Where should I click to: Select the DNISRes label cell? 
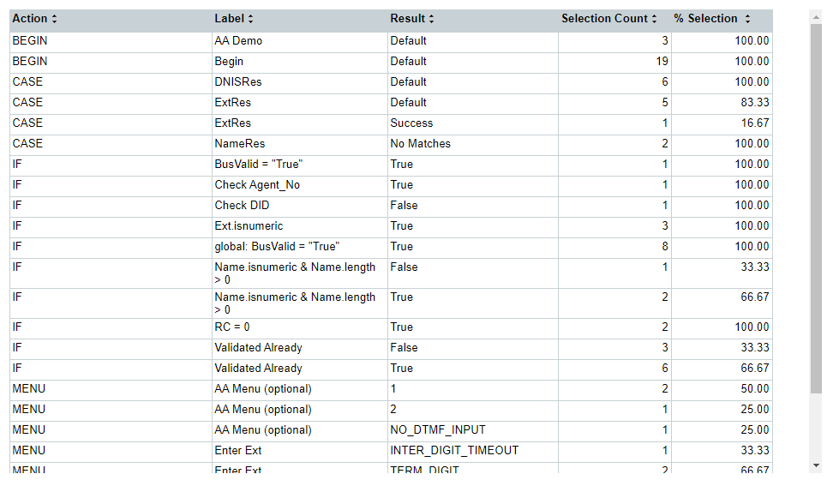click(300, 82)
